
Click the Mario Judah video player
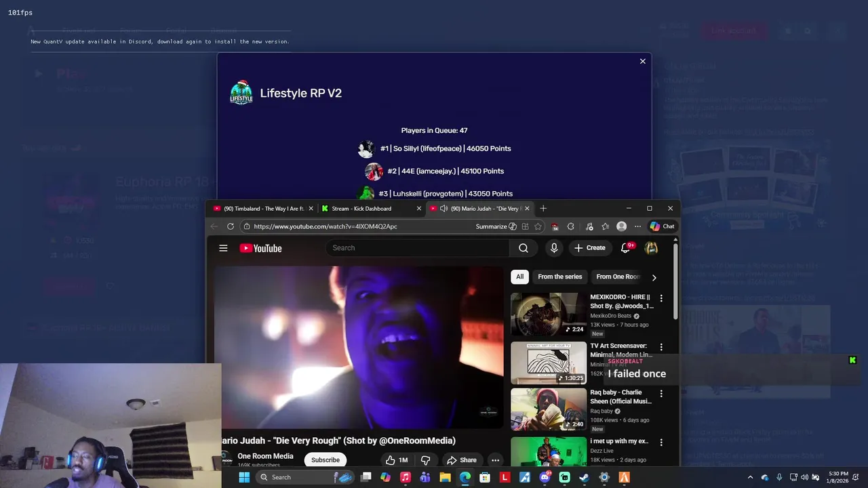pyautogui.click(x=359, y=347)
